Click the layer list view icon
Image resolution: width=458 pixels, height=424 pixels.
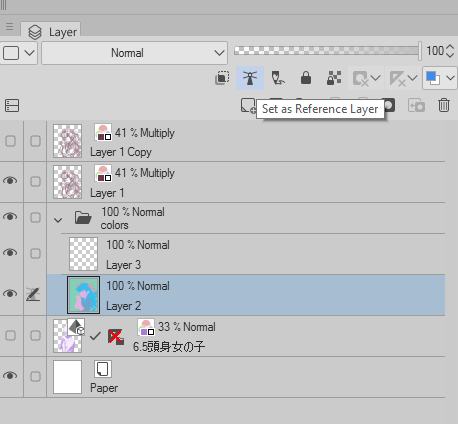pos(12,106)
